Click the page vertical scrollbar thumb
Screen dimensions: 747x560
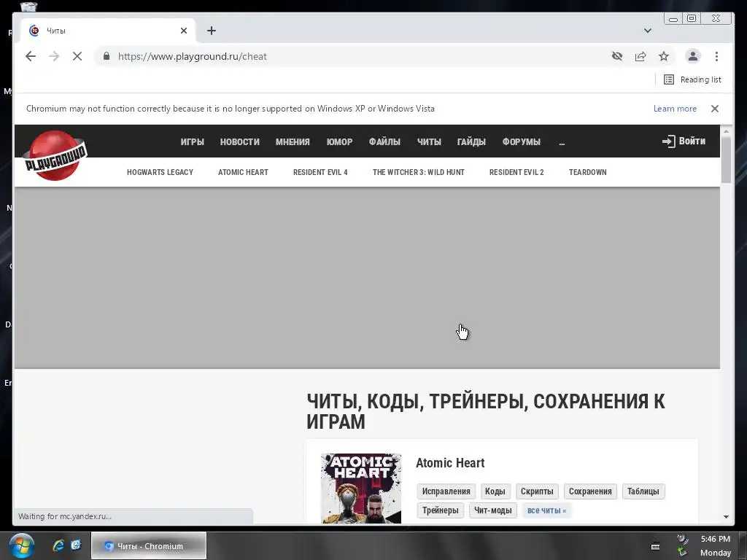pos(726,160)
